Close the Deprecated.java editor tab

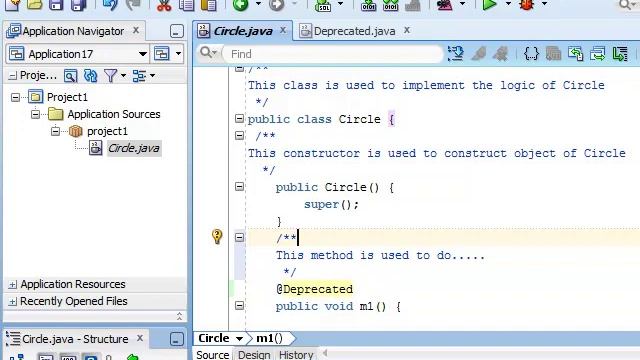tap(407, 30)
